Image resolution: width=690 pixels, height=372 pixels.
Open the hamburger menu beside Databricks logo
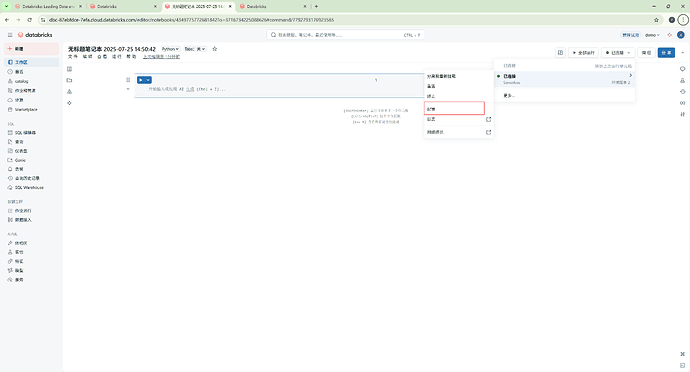pyautogui.click(x=10, y=35)
